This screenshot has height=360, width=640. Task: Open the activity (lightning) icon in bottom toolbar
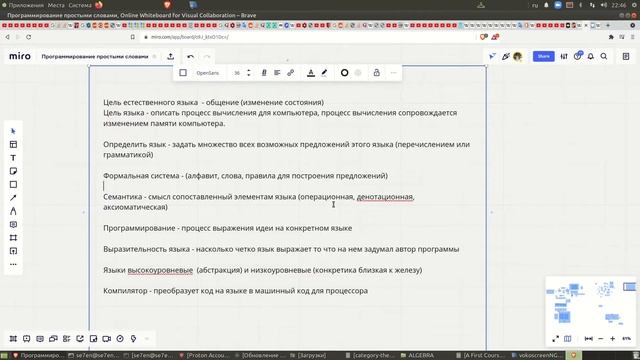(x=133, y=339)
